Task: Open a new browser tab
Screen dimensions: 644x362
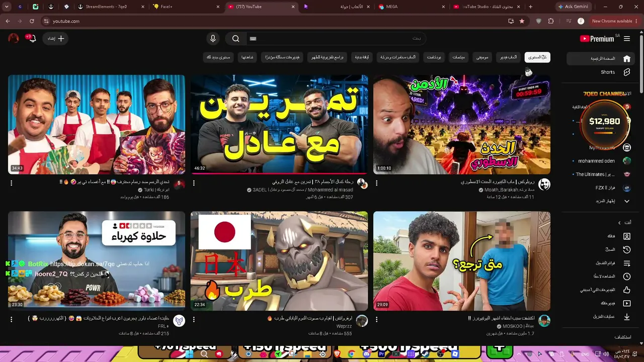Action: [x=530, y=7]
